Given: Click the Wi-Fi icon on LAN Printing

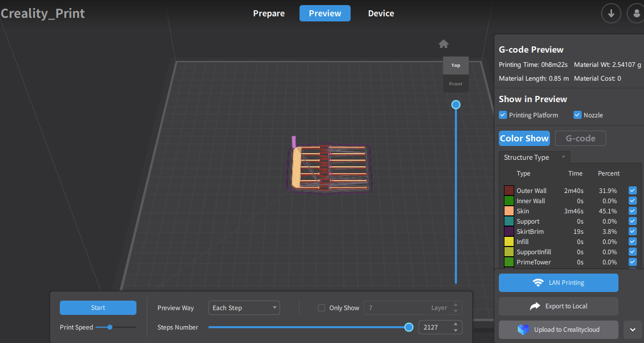Looking at the screenshot, I should 538,283.
